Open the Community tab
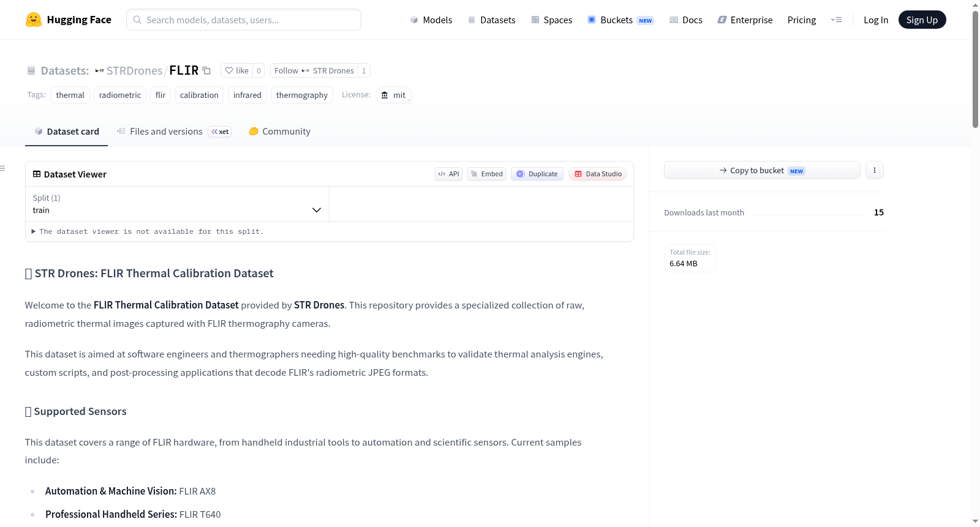Image resolution: width=980 pixels, height=527 pixels. coord(279,131)
